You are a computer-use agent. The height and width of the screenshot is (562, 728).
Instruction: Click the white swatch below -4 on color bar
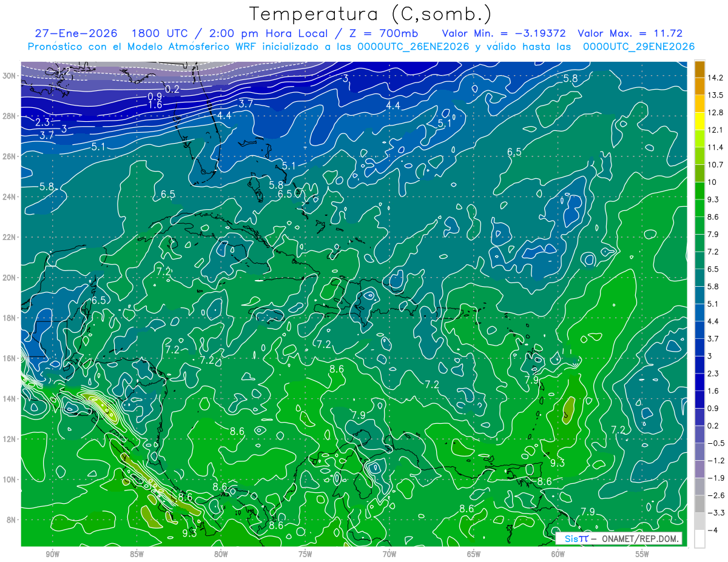[699, 538]
